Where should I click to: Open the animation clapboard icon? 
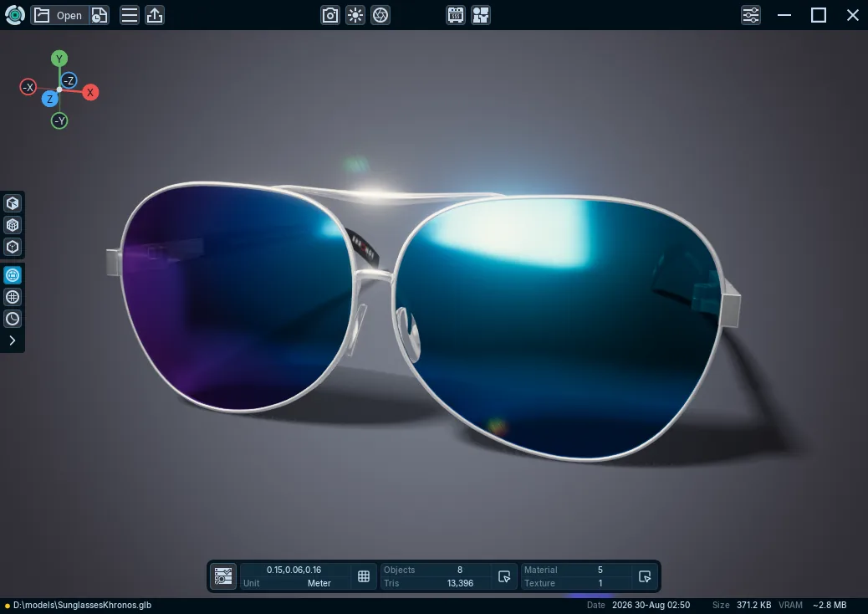456,15
